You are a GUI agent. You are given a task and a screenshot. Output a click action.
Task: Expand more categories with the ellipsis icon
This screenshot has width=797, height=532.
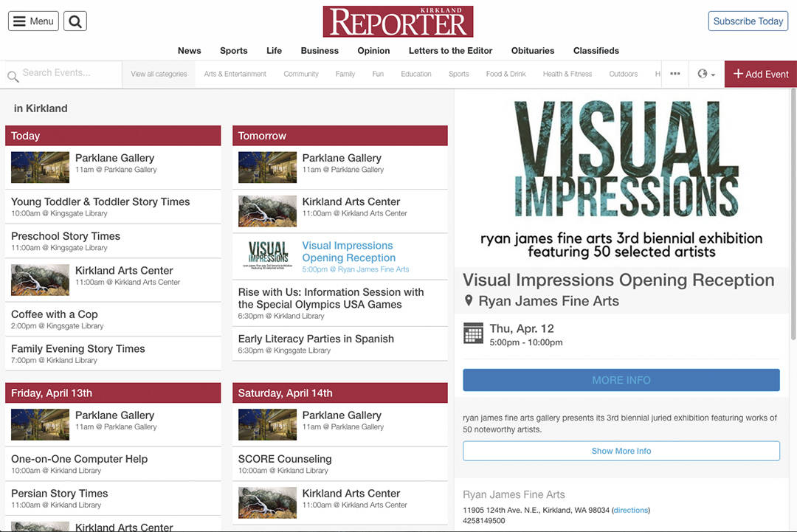(x=675, y=75)
